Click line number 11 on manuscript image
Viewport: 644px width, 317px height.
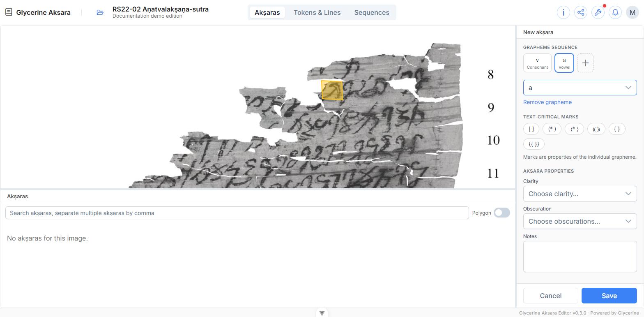tap(493, 173)
